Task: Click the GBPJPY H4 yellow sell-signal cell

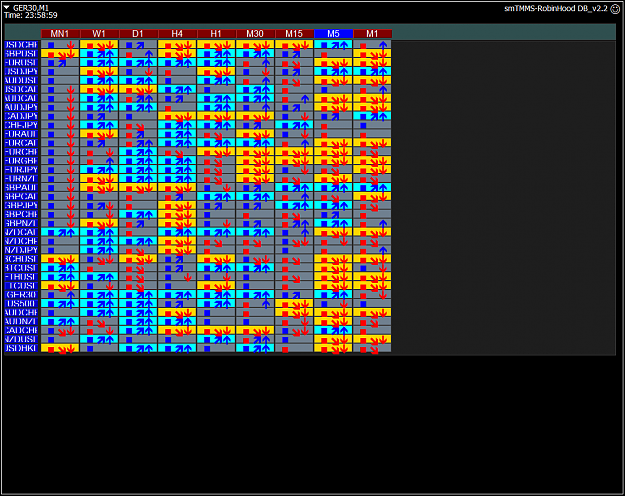Action: tap(177, 205)
